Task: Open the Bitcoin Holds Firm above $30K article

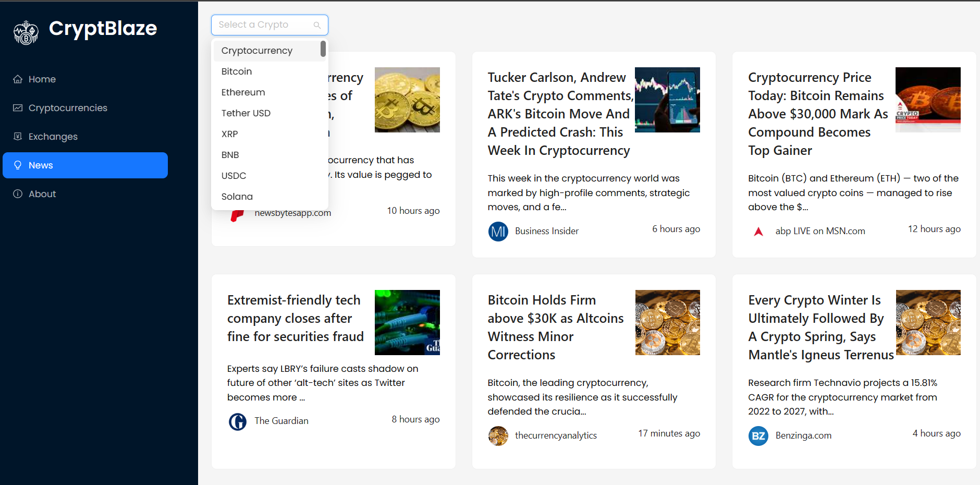Action: pos(556,327)
